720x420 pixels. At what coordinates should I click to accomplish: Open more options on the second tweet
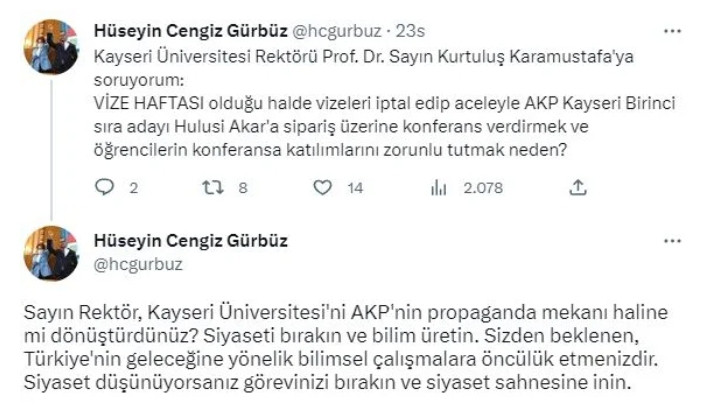click(671, 241)
